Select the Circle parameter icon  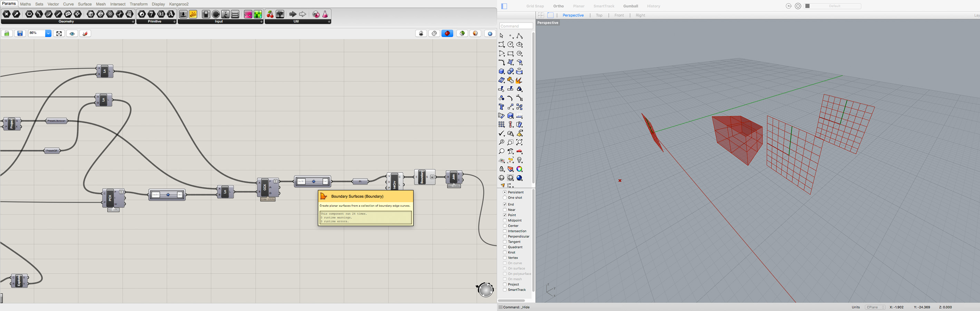pyautogui.click(x=29, y=14)
